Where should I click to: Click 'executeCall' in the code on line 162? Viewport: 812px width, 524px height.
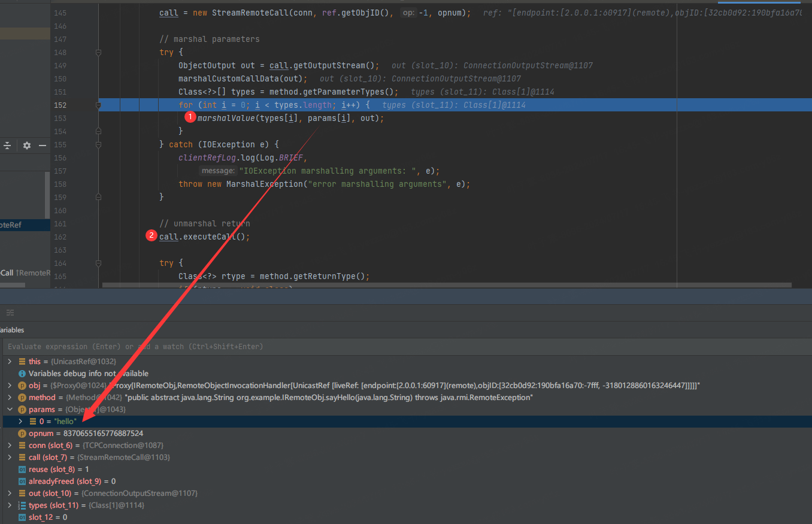point(209,237)
